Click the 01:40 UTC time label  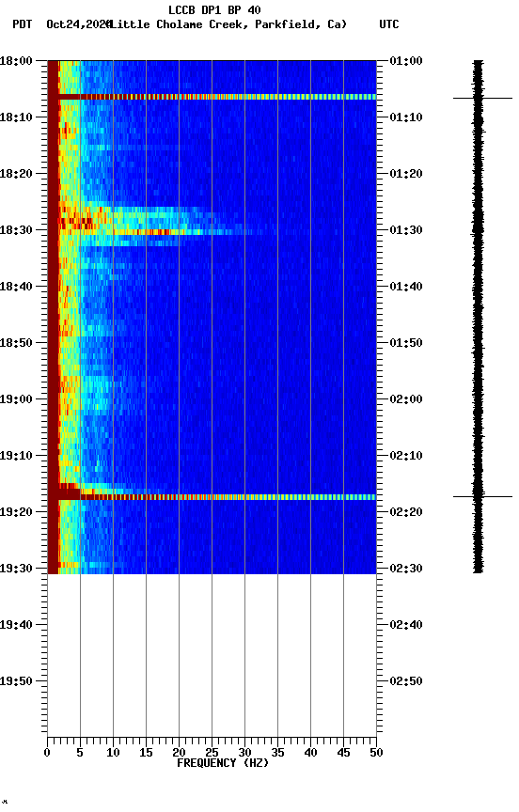pos(406,287)
